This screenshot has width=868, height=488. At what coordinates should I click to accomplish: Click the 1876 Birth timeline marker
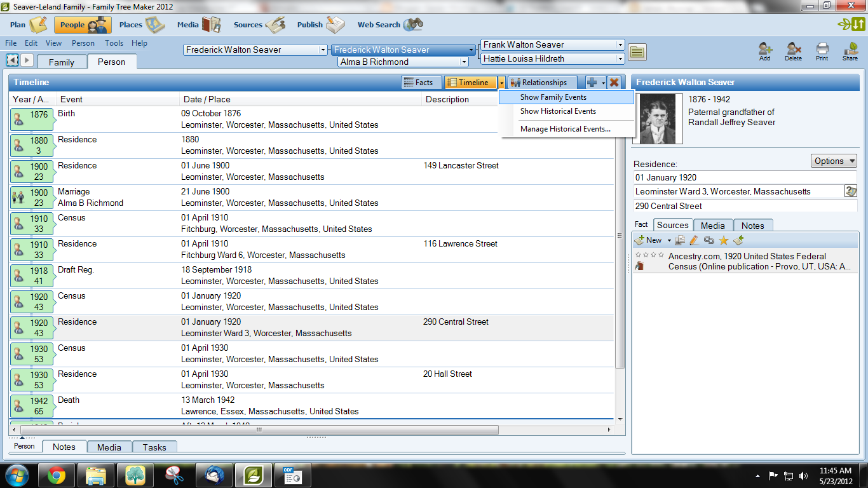[32, 119]
